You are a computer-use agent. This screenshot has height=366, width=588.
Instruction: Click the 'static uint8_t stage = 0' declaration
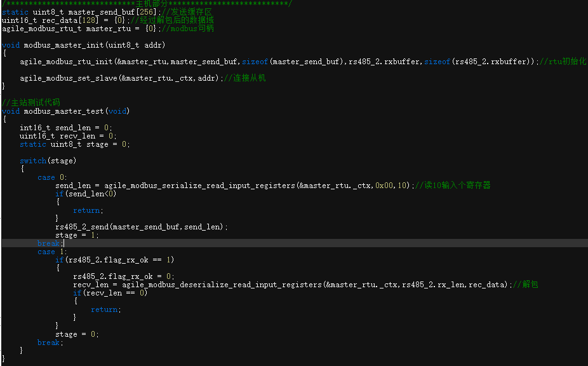pos(75,144)
